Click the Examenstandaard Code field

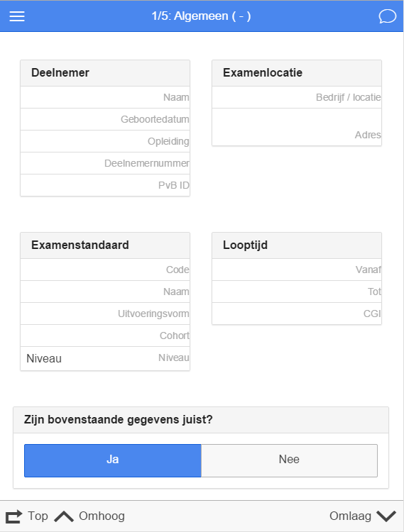click(105, 270)
